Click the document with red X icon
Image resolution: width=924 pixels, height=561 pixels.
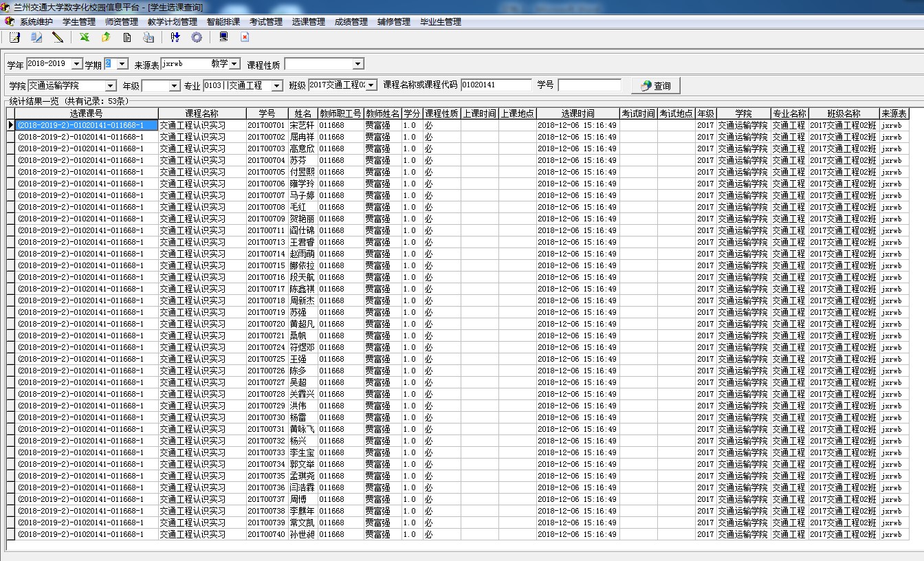pyautogui.click(x=245, y=37)
